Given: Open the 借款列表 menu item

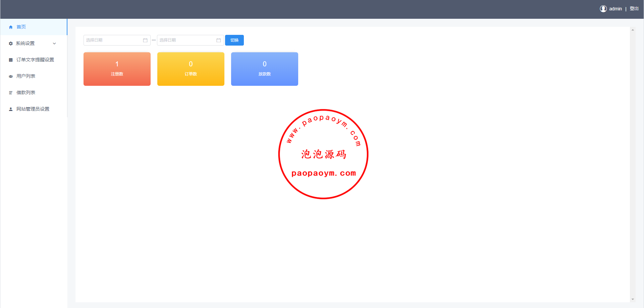Looking at the screenshot, I should 26,93.
